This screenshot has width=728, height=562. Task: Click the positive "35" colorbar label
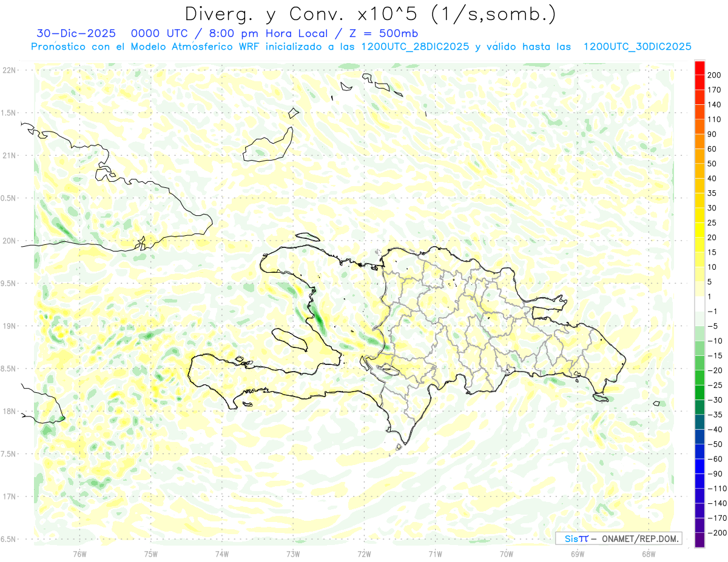pos(712,193)
